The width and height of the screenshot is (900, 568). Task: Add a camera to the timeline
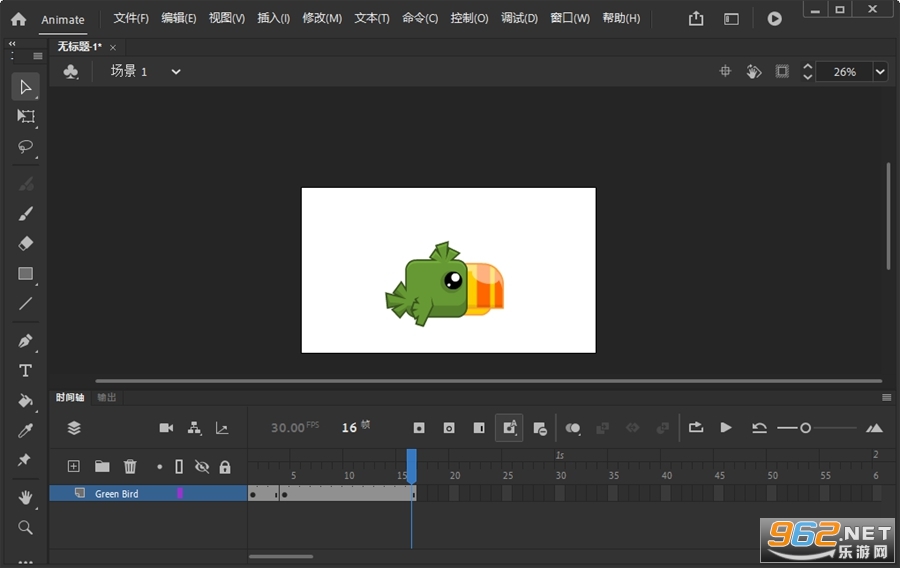166,428
